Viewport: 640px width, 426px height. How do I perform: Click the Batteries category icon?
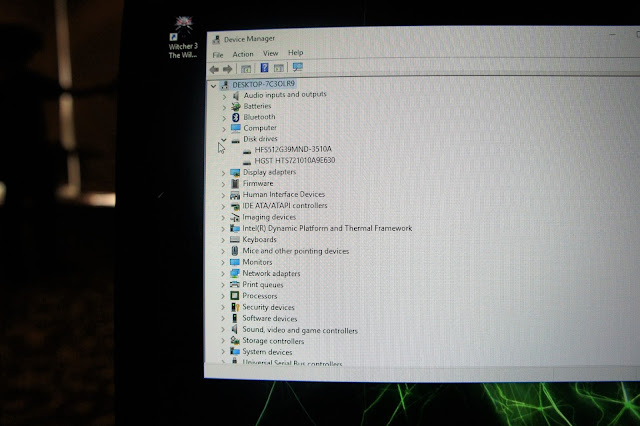(236, 106)
